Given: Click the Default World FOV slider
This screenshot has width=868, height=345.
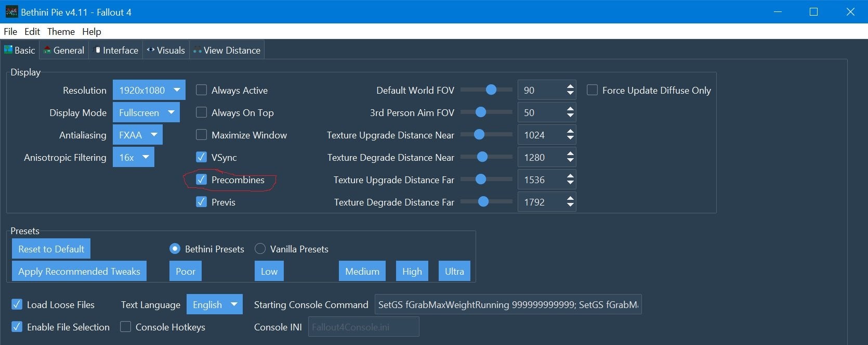Looking at the screenshot, I should (486, 90).
